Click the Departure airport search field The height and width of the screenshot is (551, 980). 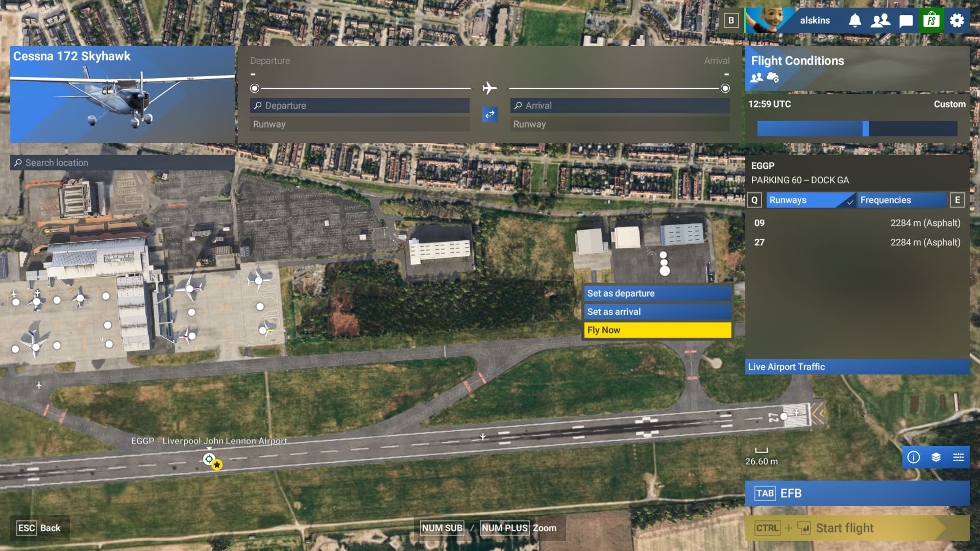(x=360, y=106)
